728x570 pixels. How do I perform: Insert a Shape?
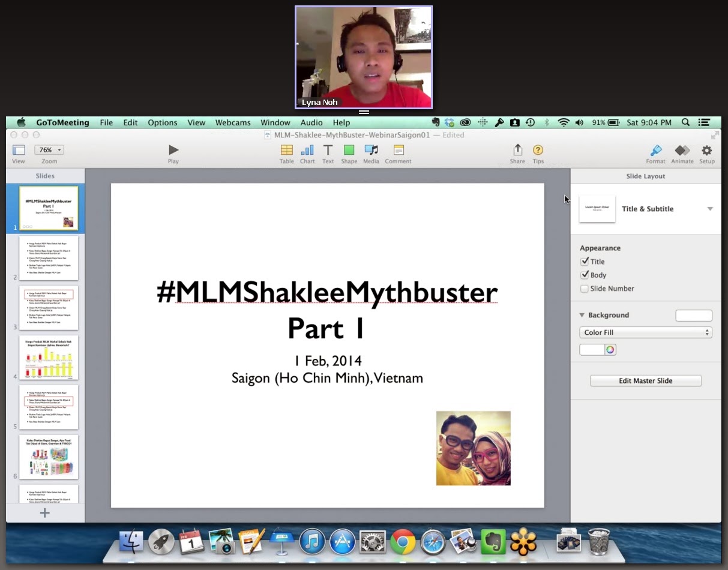point(349,150)
